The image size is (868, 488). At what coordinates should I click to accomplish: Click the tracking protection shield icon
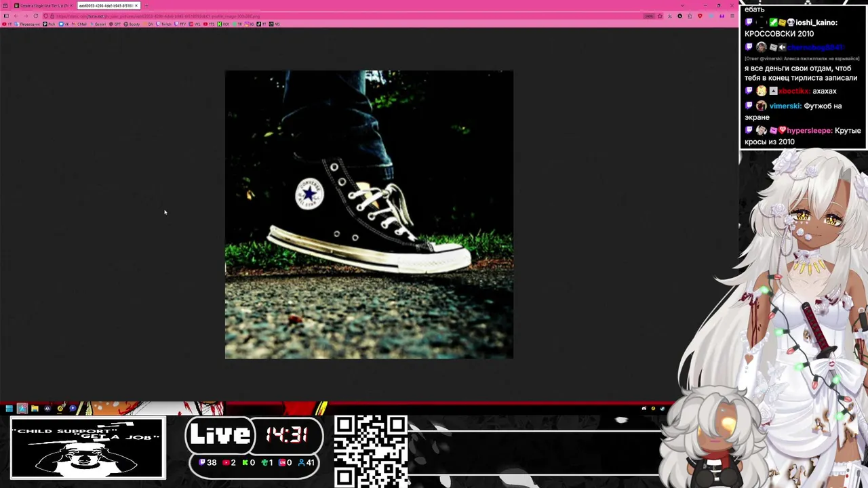pyautogui.click(x=45, y=16)
